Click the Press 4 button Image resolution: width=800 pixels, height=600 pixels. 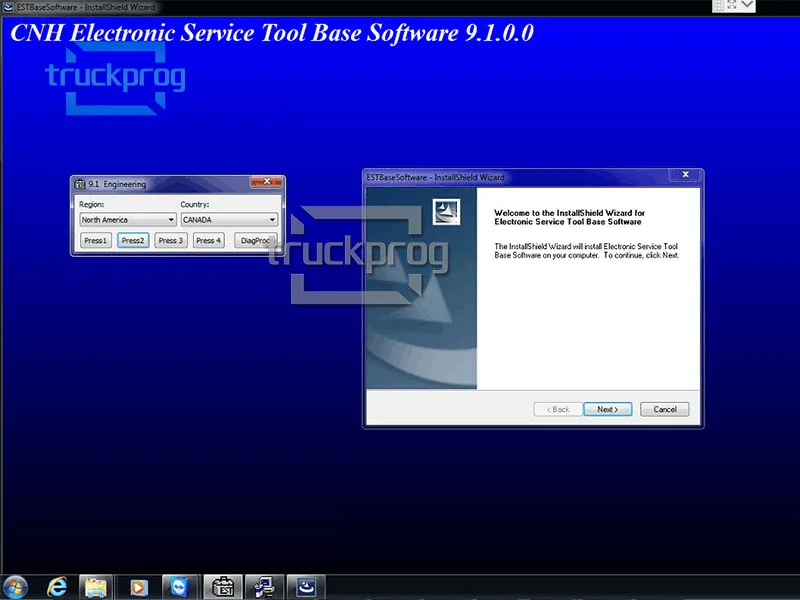tap(209, 240)
